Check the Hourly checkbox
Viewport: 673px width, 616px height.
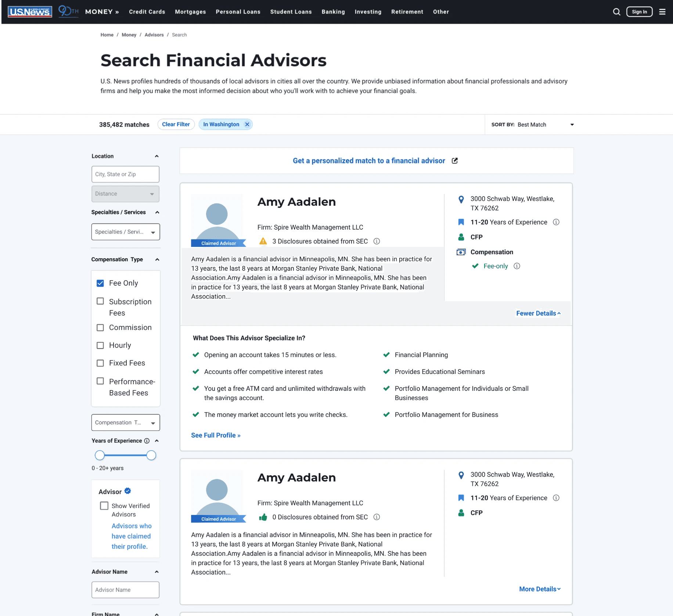click(100, 346)
